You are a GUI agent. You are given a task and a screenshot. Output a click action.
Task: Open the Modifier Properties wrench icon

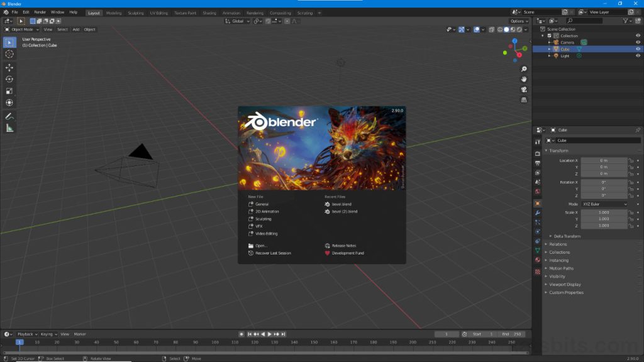tap(538, 213)
